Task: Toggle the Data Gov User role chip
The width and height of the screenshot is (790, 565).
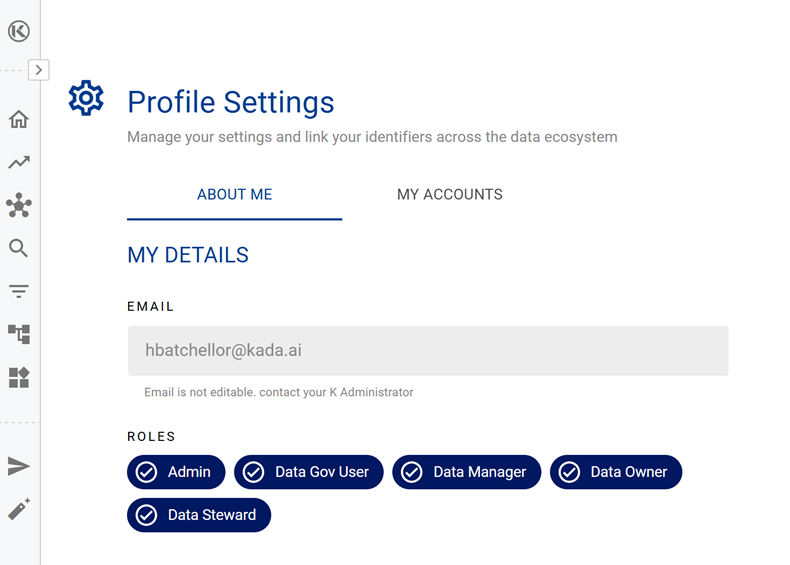Action: 308,472
